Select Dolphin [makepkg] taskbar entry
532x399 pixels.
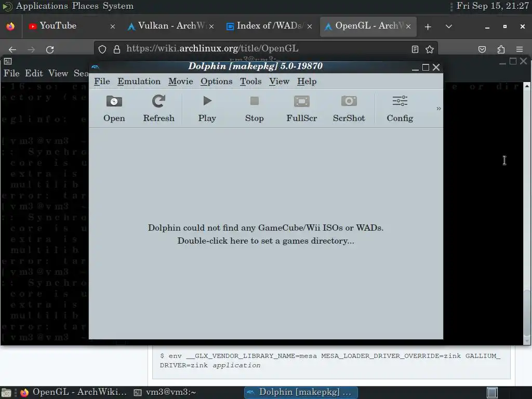coord(301,392)
